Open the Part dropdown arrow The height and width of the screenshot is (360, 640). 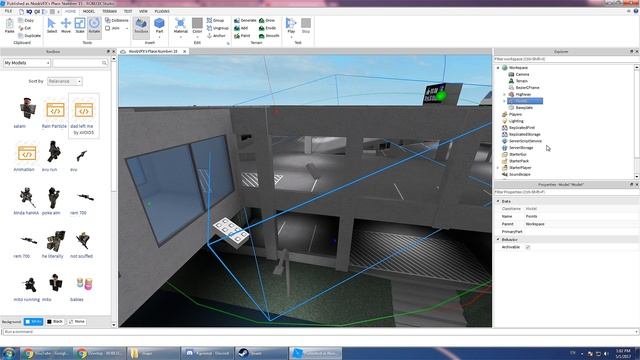(159, 36)
